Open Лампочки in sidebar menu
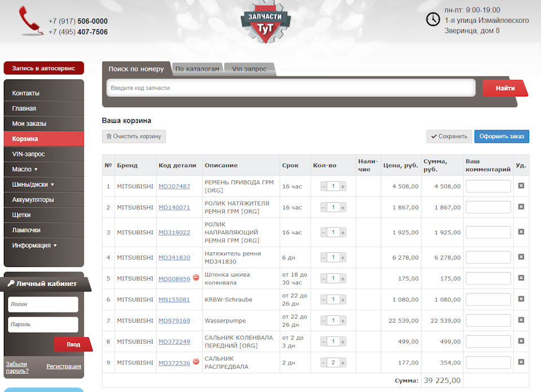541x392 pixels. point(44,230)
